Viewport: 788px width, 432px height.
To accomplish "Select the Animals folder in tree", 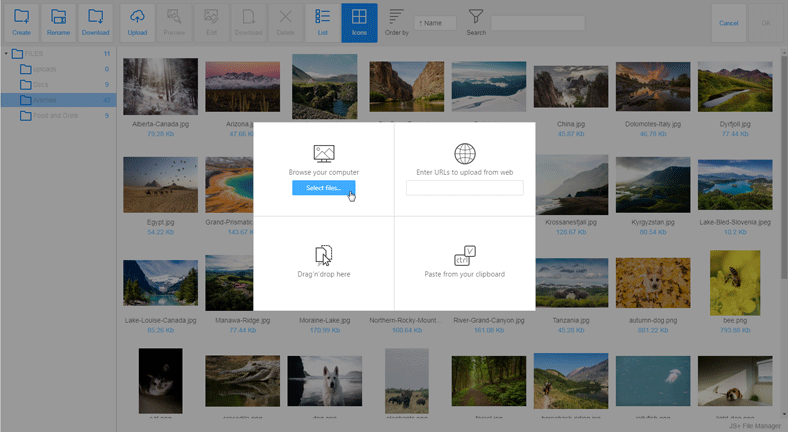I will pyautogui.click(x=58, y=100).
